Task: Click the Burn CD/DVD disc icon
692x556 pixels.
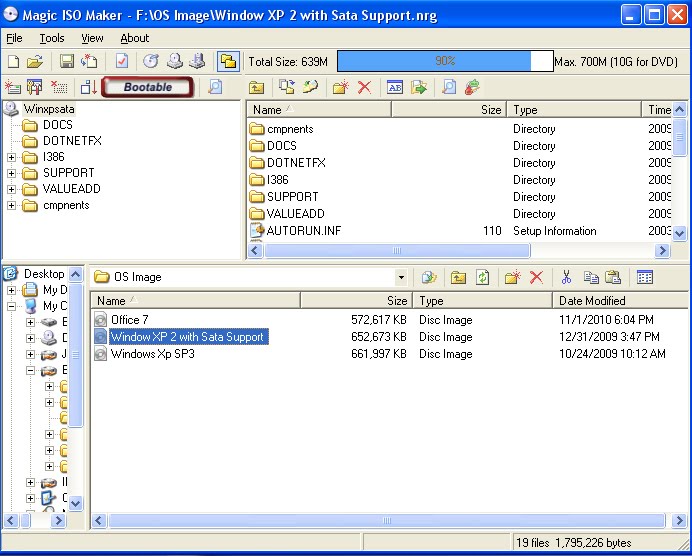Action: click(150, 61)
